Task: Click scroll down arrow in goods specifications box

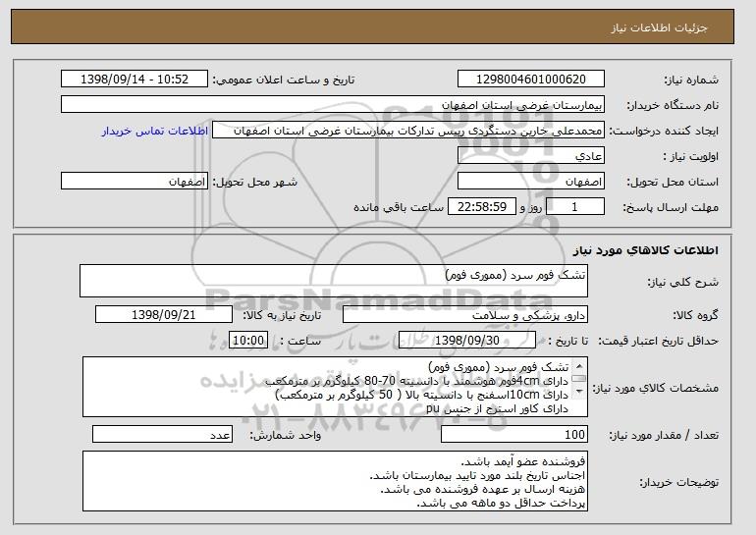Action: point(579,392)
